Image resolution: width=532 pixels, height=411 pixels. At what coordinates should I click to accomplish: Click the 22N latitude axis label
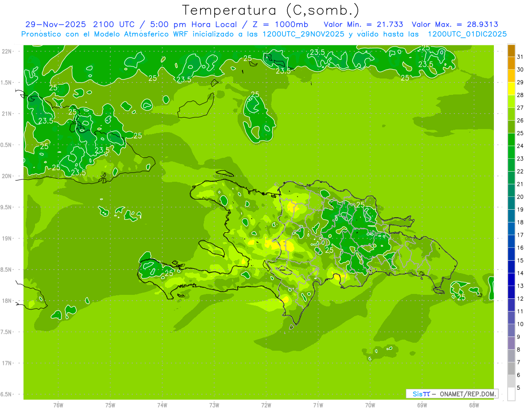7,51
